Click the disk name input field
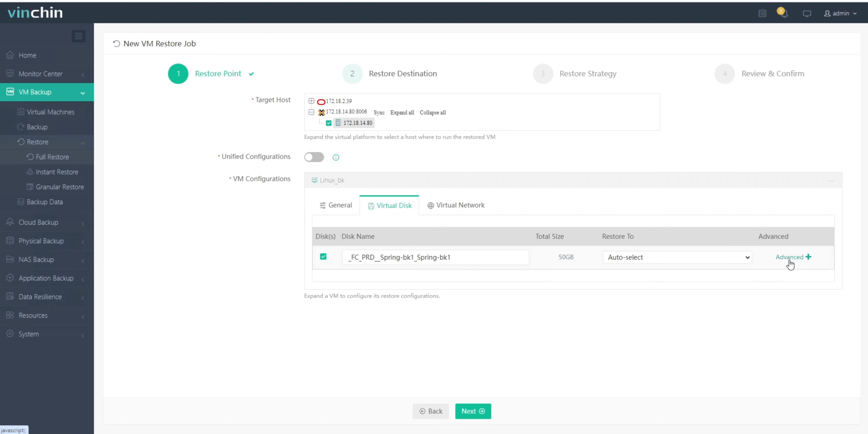The image size is (868, 434). pyautogui.click(x=436, y=257)
